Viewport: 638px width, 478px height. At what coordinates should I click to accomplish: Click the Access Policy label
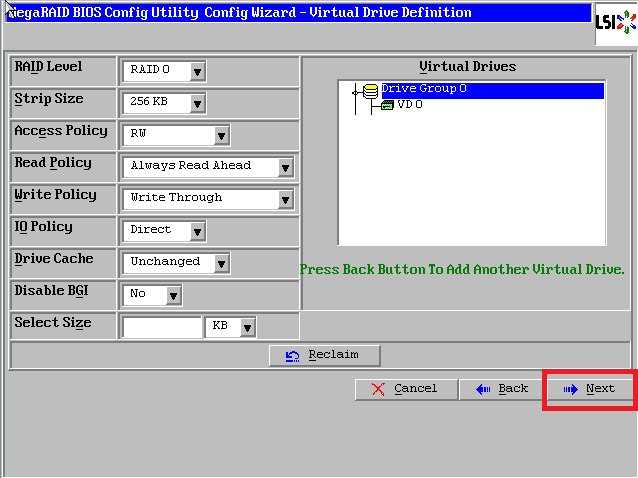point(61,131)
